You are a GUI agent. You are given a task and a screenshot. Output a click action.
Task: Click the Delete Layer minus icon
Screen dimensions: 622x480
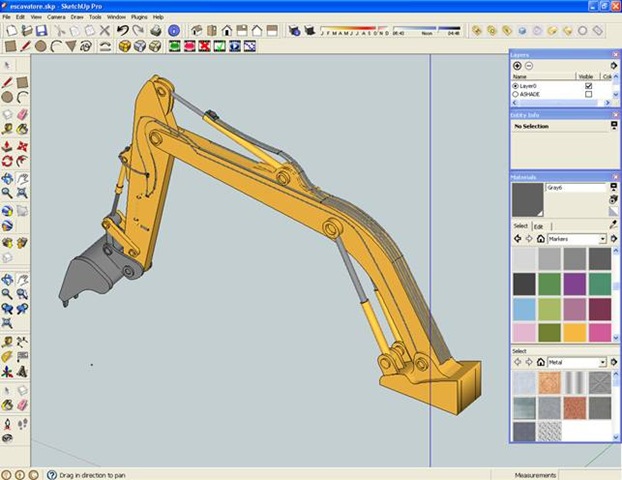coord(529,65)
